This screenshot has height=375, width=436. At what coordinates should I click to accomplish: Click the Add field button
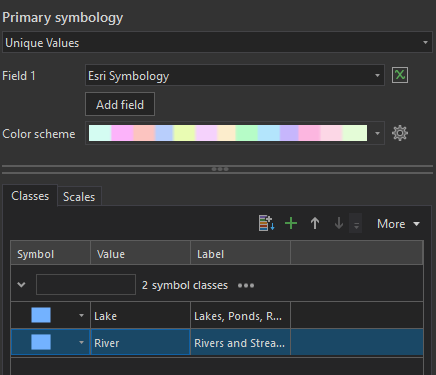click(x=120, y=105)
